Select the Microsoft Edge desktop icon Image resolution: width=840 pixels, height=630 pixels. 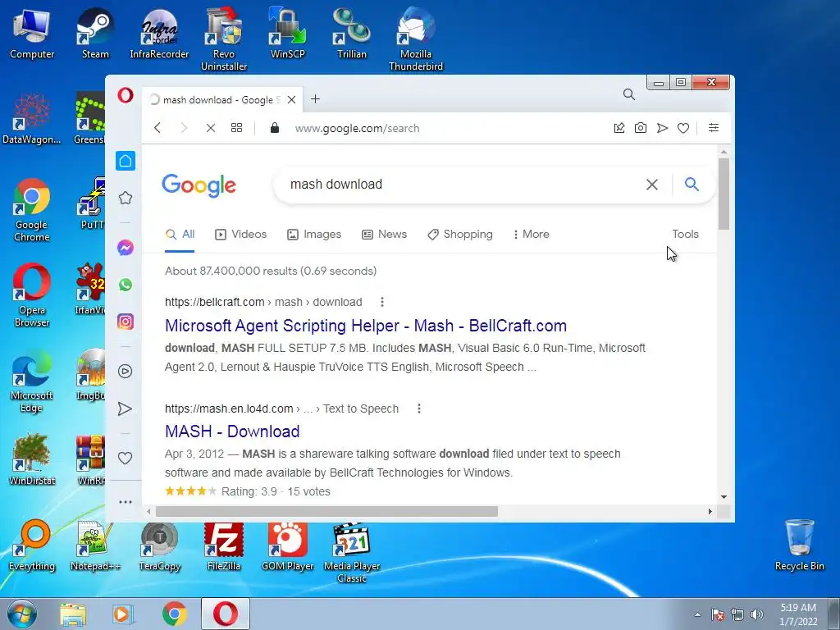pos(32,381)
